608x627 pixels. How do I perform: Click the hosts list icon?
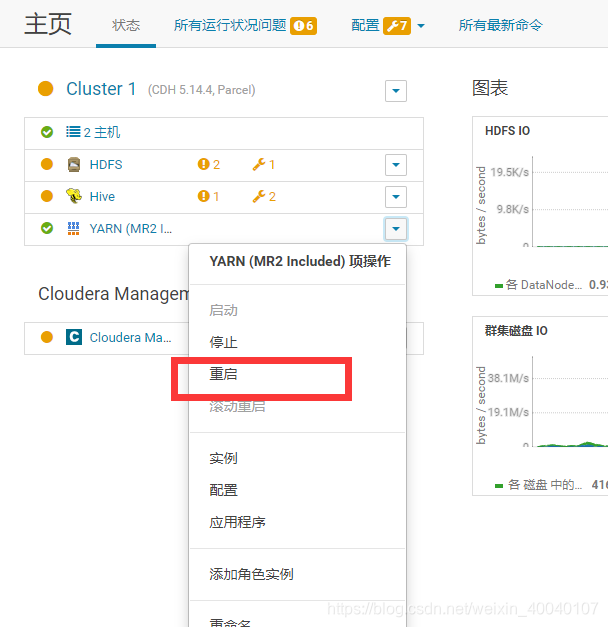pos(73,132)
